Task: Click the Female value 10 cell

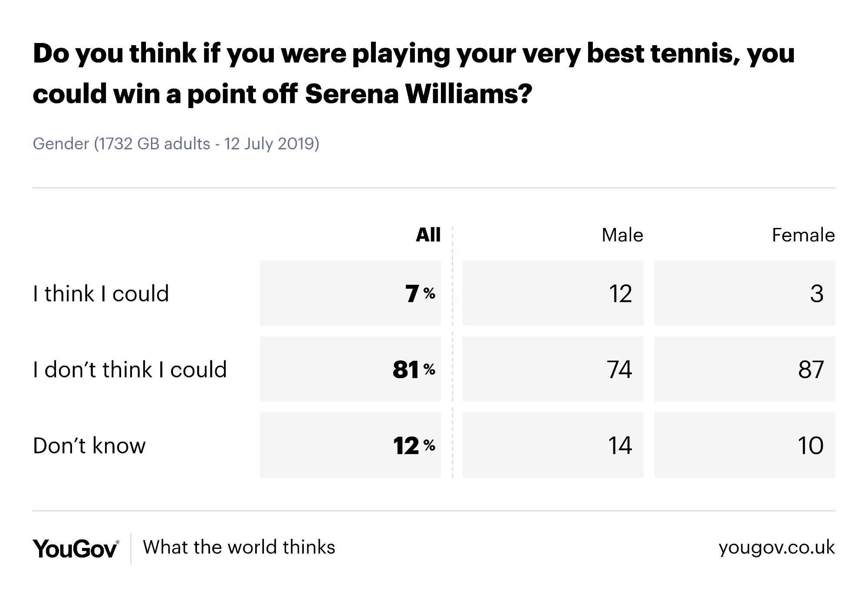Action: coord(745,445)
